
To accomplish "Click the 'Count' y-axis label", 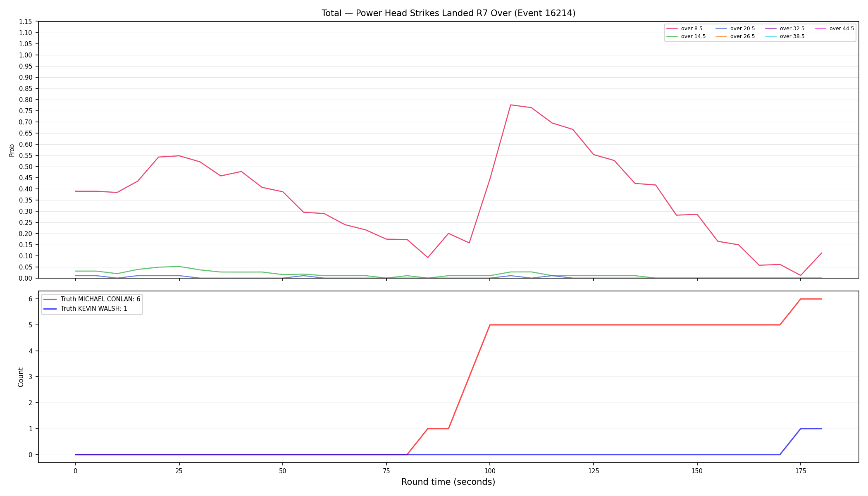I will [21, 377].
